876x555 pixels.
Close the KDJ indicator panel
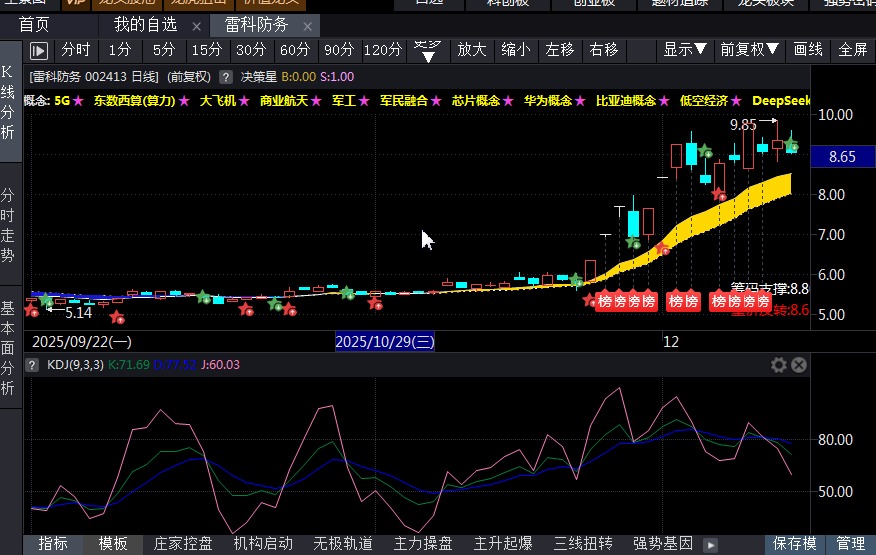coord(799,365)
